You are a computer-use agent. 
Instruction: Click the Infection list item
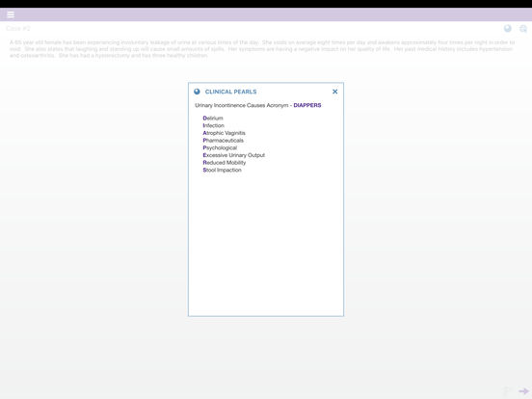click(x=213, y=125)
